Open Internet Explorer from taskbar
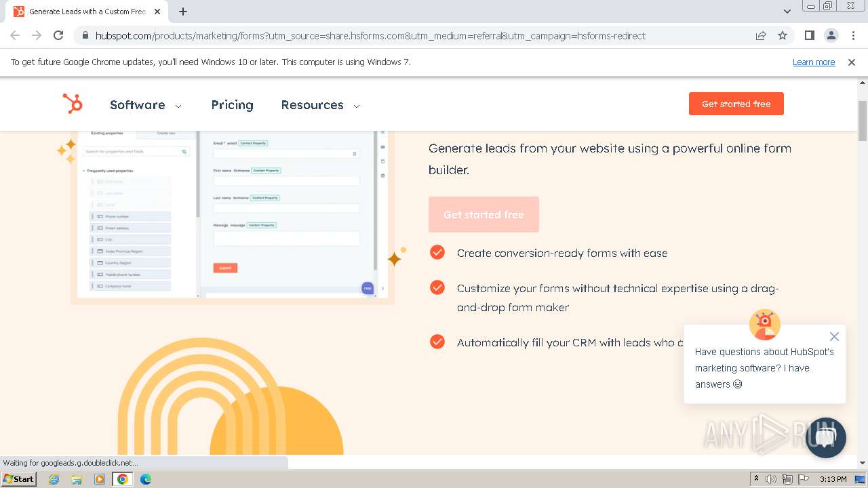The image size is (868, 488). tap(54, 479)
